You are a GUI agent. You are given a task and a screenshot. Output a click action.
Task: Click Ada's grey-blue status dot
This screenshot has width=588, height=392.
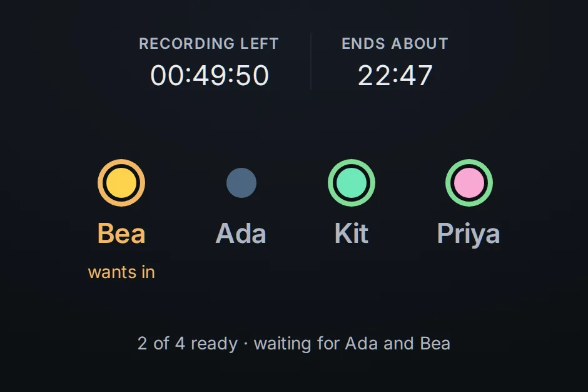pyautogui.click(x=241, y=183)
